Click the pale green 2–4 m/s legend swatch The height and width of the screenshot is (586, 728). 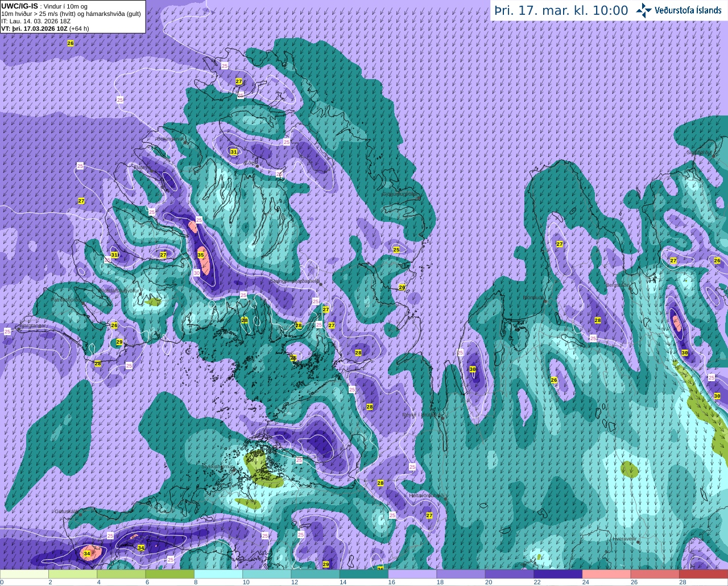pos(73,574)
